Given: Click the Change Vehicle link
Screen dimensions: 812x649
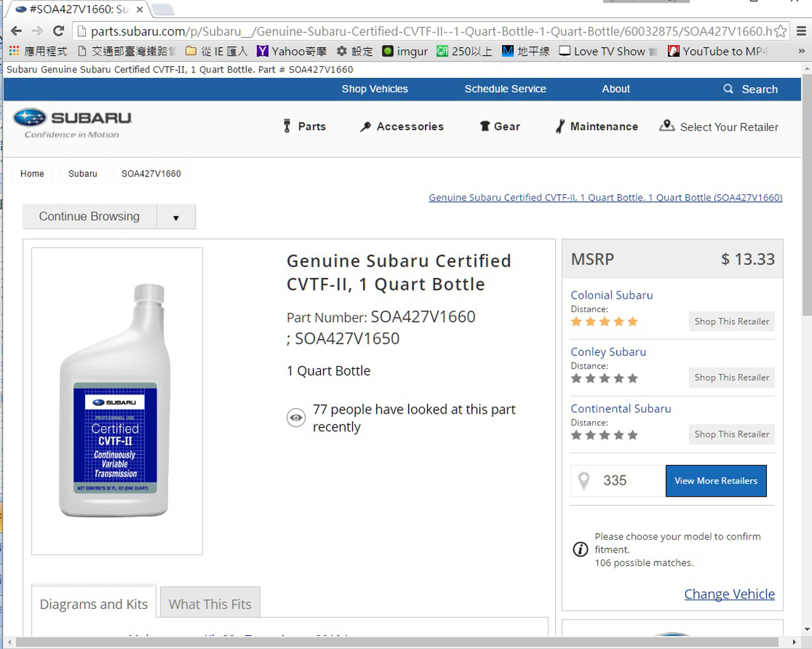Looking at the screenshot, I should (x=730, y=594).
